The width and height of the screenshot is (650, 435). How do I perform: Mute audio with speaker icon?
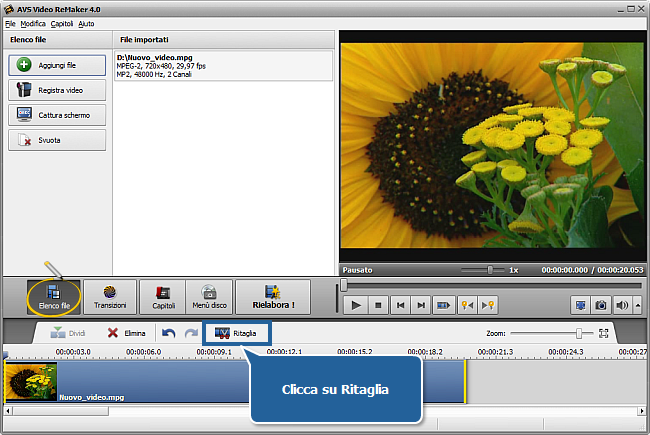[622, 305]
